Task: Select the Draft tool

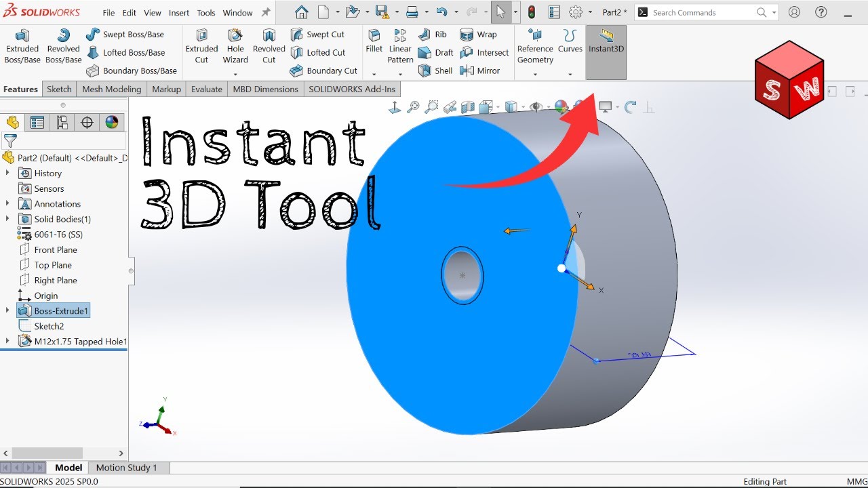Action: coord(436,53)
